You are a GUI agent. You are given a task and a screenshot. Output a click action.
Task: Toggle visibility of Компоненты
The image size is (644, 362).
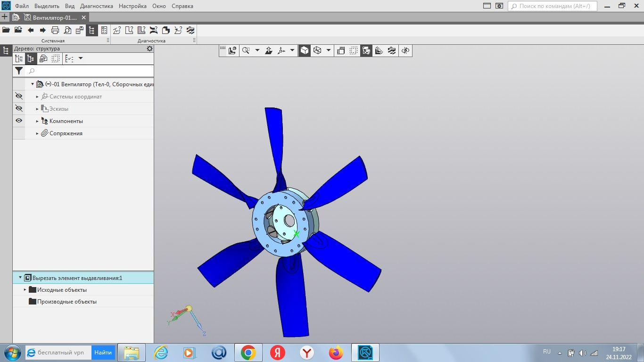click(x=19, y=121)
